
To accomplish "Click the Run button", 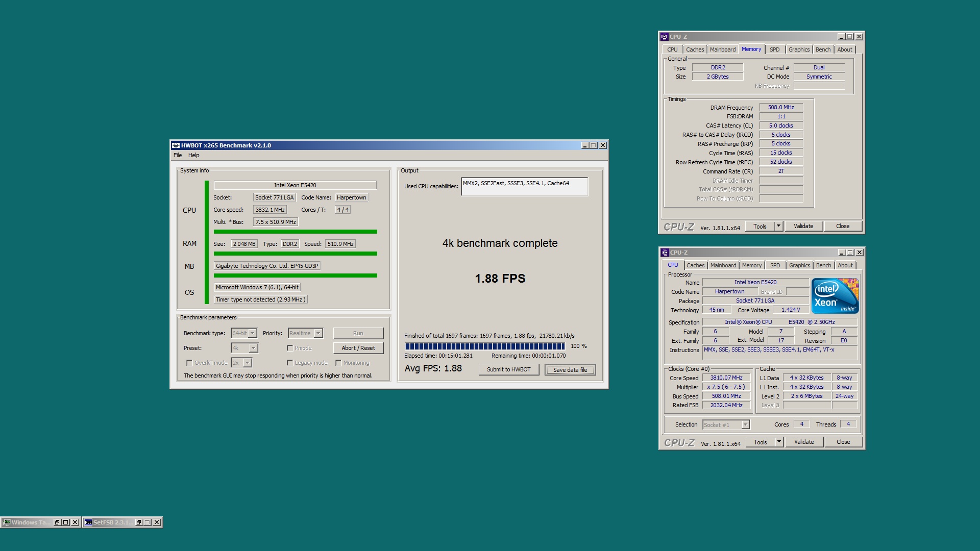I will point(358,333).
